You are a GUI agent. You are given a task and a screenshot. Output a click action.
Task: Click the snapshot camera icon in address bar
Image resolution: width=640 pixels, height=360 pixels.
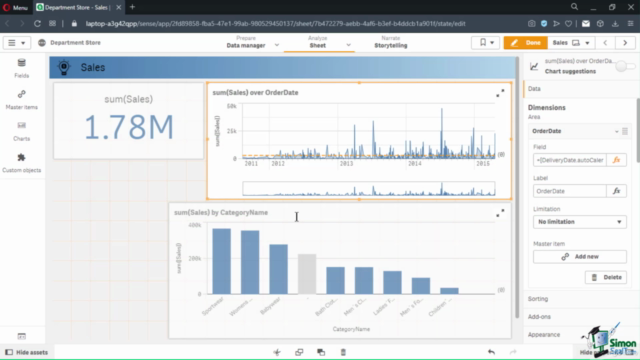click(531, 24)
